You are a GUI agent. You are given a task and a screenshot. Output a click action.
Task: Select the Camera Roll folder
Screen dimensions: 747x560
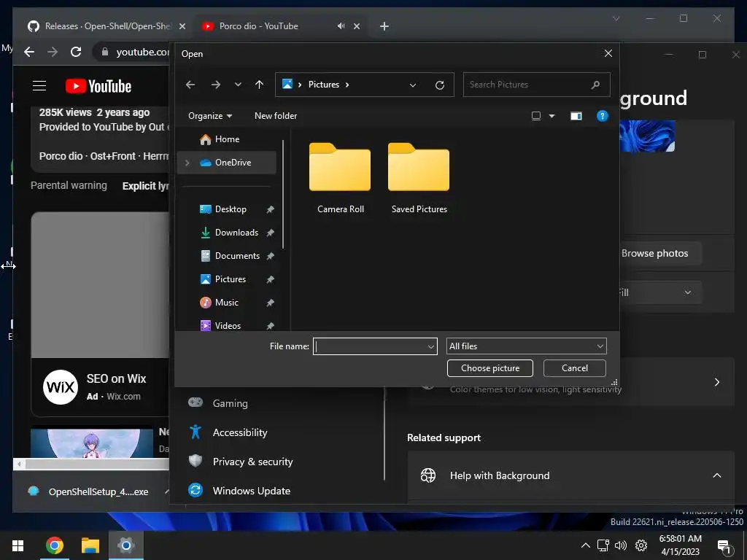340,178
